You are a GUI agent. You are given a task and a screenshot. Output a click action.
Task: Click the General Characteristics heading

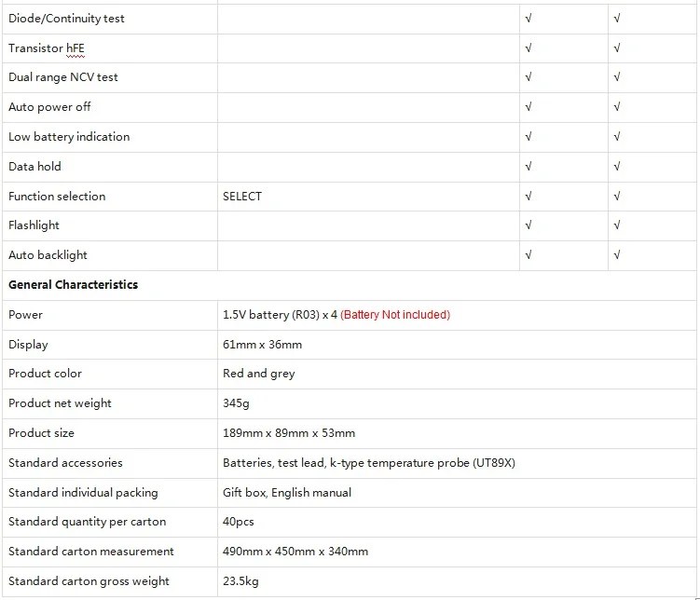(74, 284)
